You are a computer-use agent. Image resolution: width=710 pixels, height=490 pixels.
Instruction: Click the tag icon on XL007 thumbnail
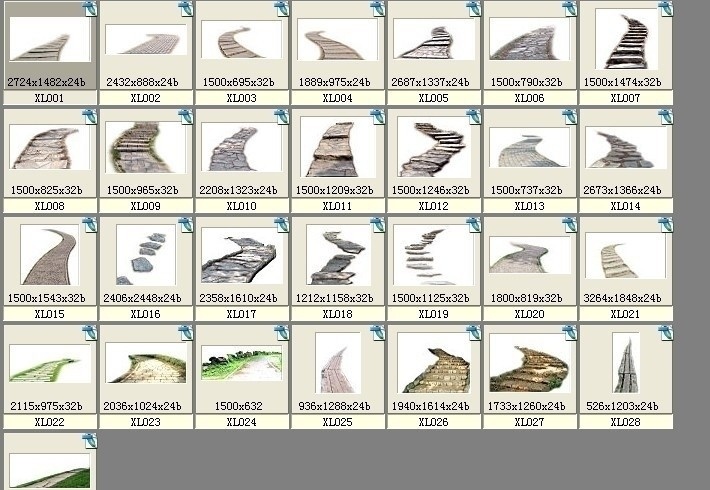666,9
